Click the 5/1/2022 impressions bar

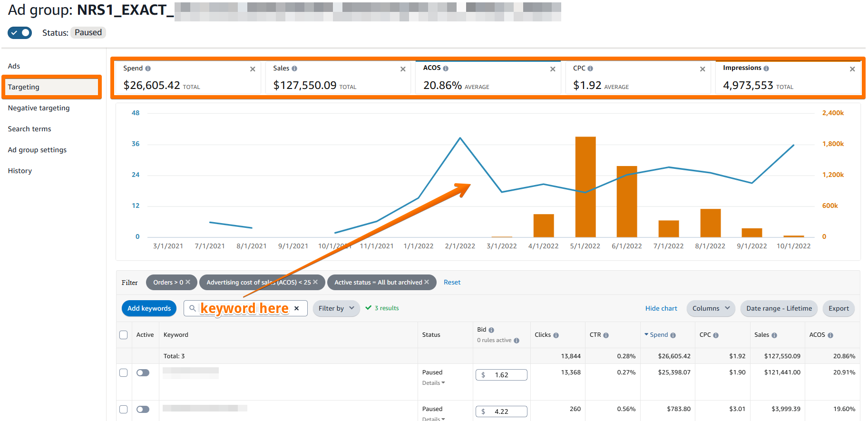[585, 187]
